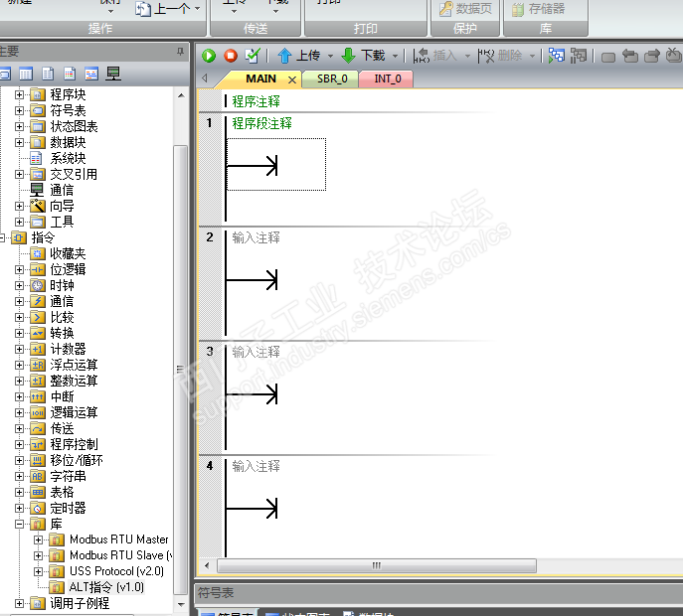
Task: Close the MAIN tab
Action: [292, 79]
